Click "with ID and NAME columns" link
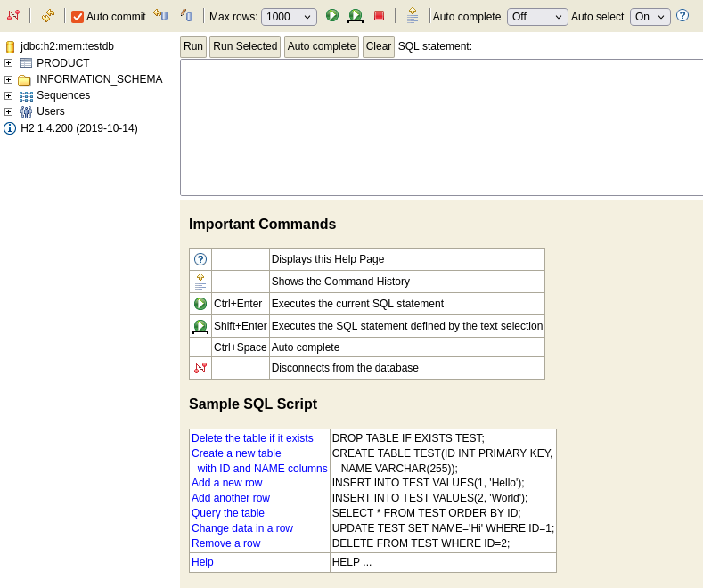Image resolution: width=703 pixels, height=588 pixels. 262,469
